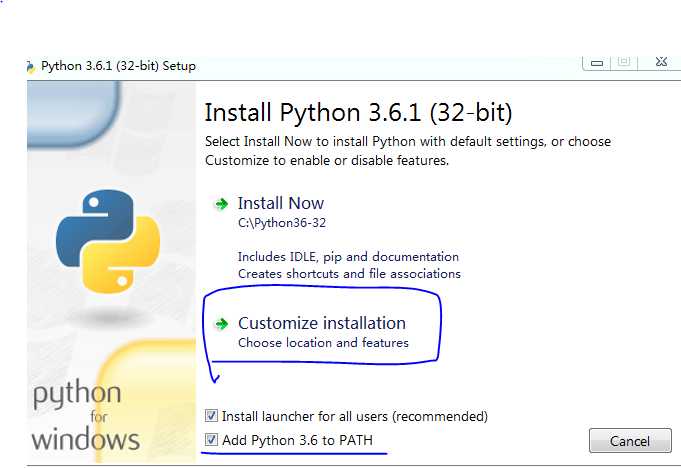Image resolution: width=681 pixels, height=468 pixels.
Task: Click the 'Python 3.6.1 (32-bit) Setup' window title
Action: pos(118,66)
